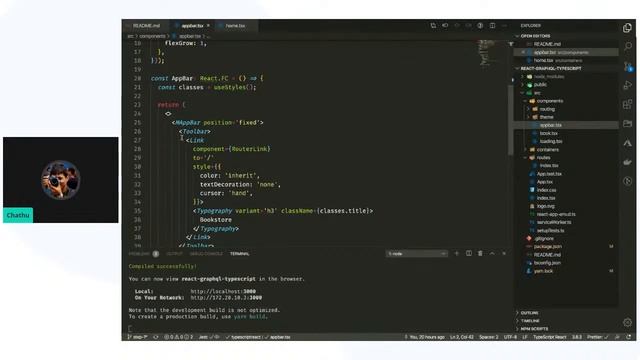The width and height of the screenshot is (640, 360).
Task: Click the More Actions ellipsis in editor toolbar
Action: 504,26
